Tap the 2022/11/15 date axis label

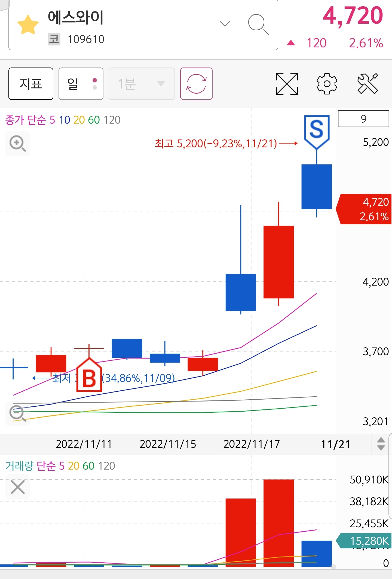[168, 444]
